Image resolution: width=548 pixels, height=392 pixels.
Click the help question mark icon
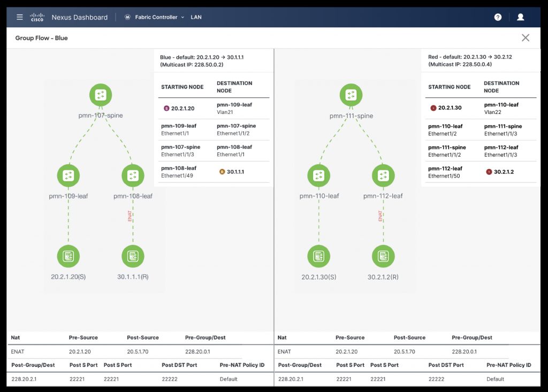(498, 17)
